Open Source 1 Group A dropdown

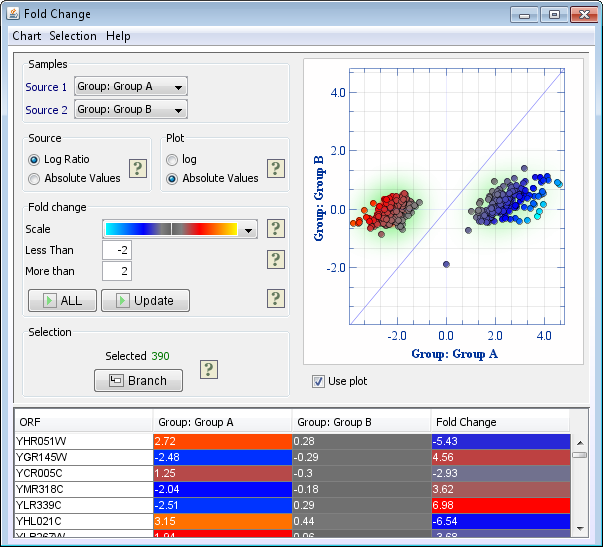click(131, 86)
